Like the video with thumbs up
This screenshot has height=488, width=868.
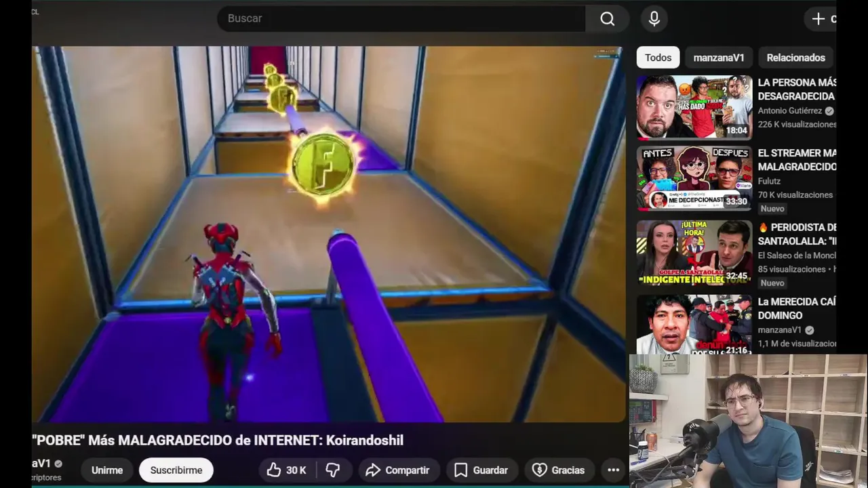point(287,470)
